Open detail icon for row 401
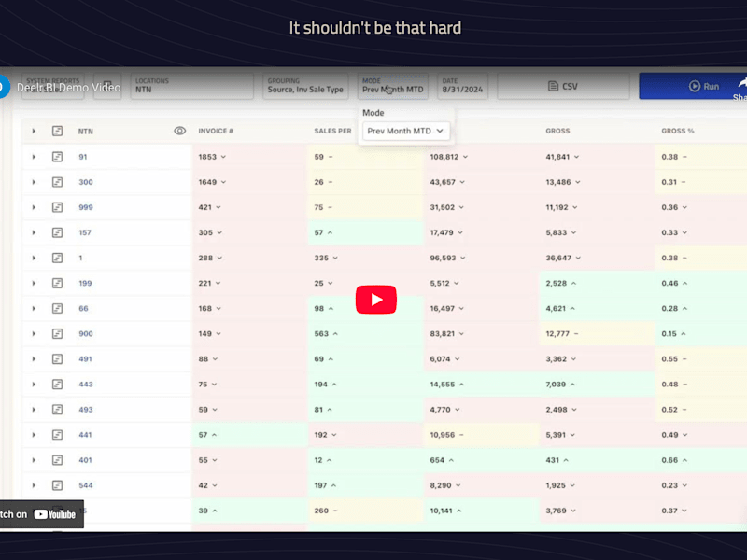 pyautogui.click(x=57, y=459)
